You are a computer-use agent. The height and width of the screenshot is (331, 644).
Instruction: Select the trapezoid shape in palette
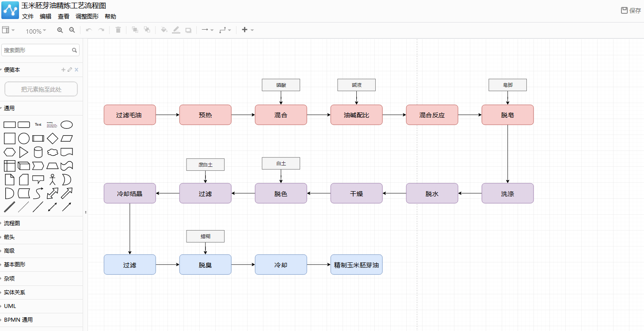click(x=53, y=166)
